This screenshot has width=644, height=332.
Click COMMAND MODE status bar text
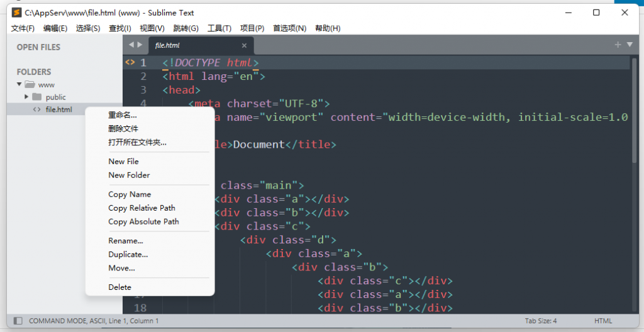[93, 321]
